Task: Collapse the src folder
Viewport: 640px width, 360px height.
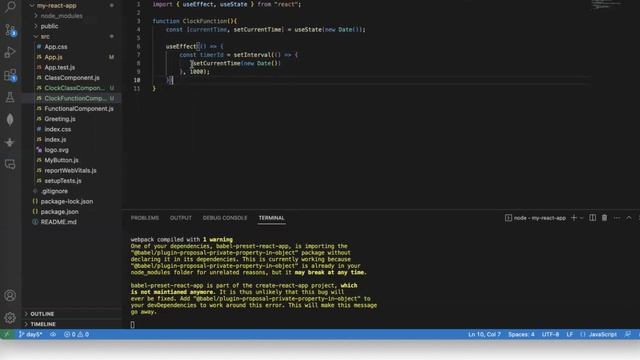Action: click(45, 36)
